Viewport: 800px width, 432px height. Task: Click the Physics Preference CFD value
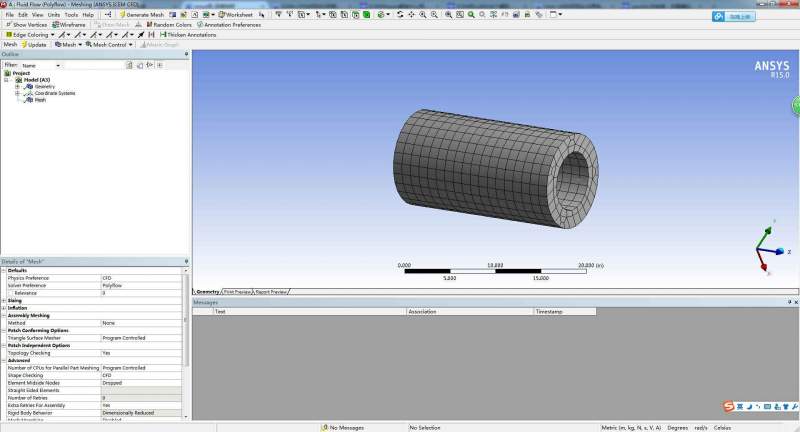(x=141, y=278)
